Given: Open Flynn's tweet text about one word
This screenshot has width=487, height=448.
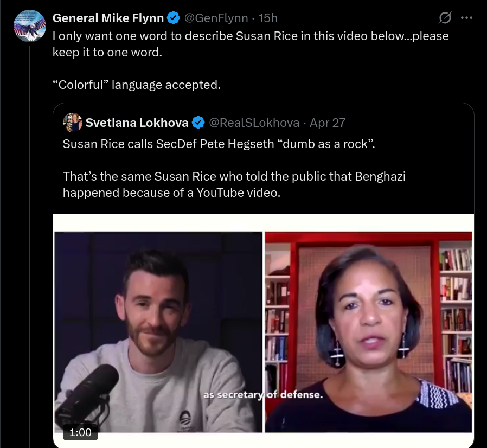Looking at the screenshot, I should tap(251, 44).
